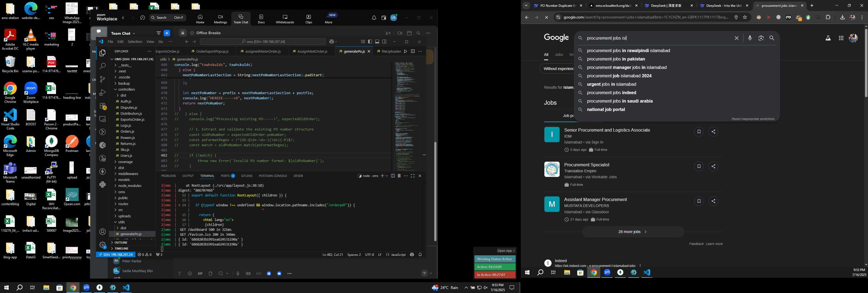The width and height of the screenshot is (868, 293).
Task: Open Google apps grid
Action: click(x=841, y=38)
